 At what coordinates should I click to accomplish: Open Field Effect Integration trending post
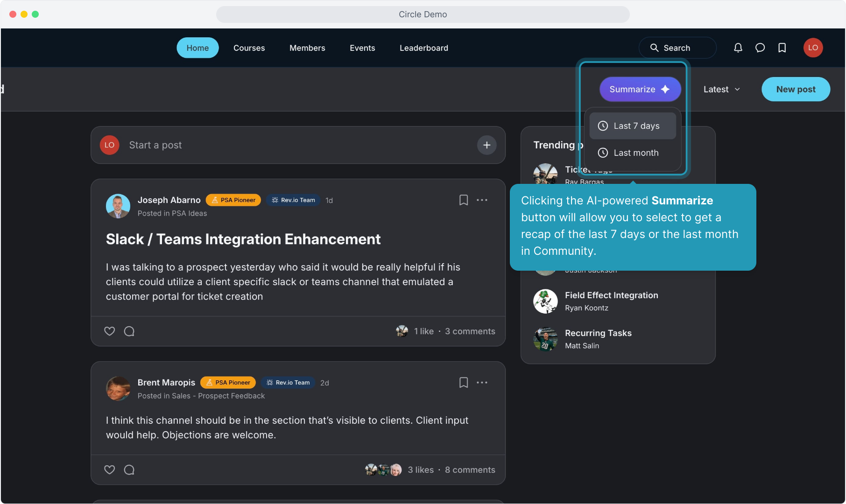[x=611, y=295]
